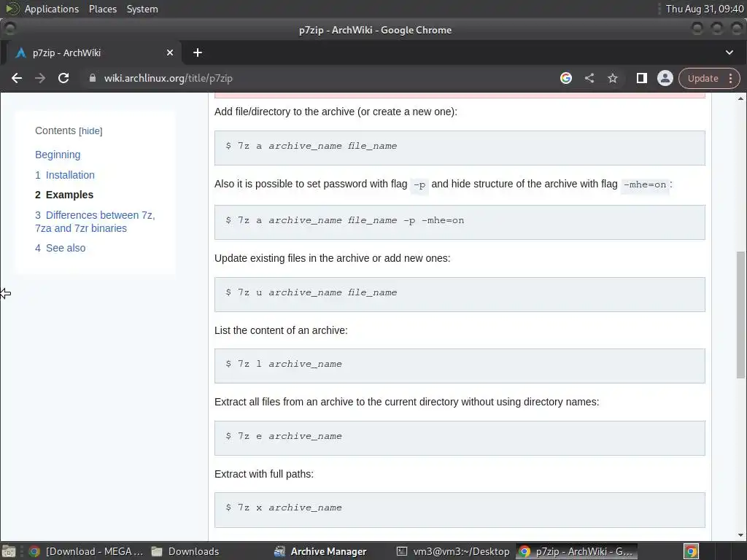
Task: Open the Chrome profile avatar menu
Action: click(665, 78)
